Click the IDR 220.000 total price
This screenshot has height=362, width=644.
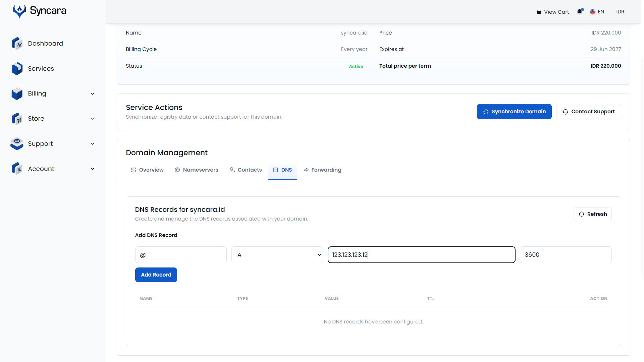pos(606,66)
